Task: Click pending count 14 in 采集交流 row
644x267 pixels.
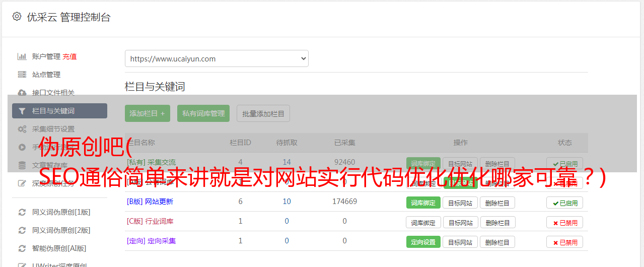Action: coord(287,162)
